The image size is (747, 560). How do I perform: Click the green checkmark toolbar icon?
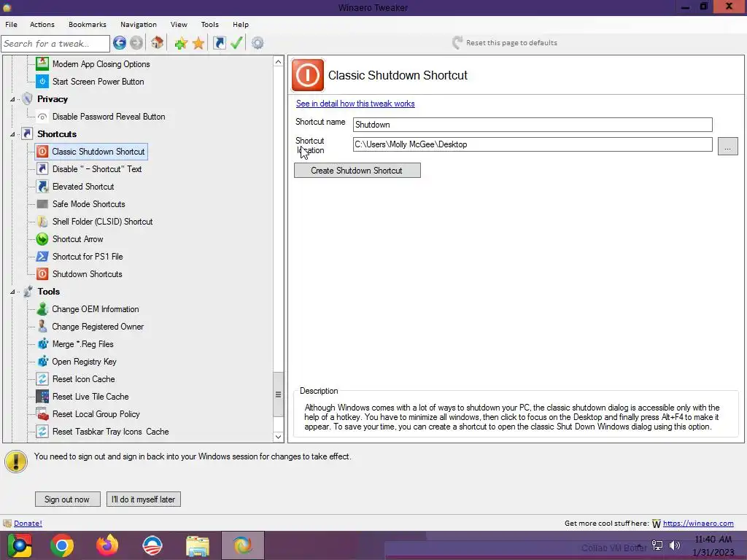(x=236, y=43)
